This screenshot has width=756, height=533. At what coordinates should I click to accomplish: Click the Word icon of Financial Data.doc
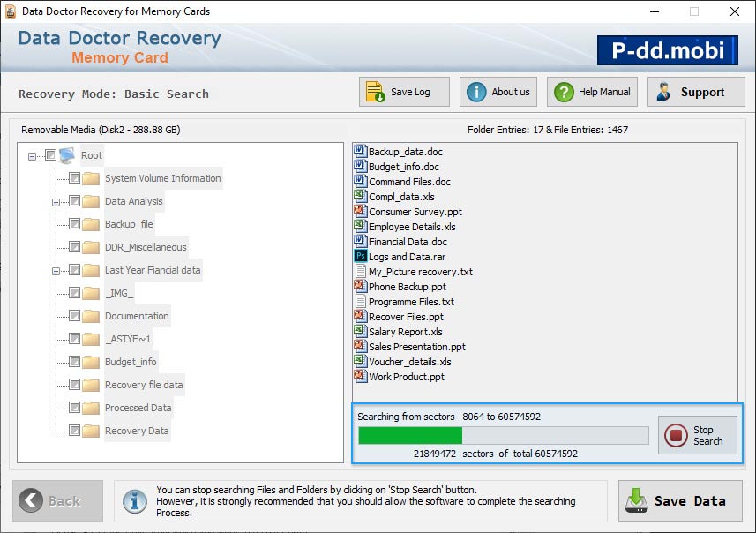coord(360,241)
